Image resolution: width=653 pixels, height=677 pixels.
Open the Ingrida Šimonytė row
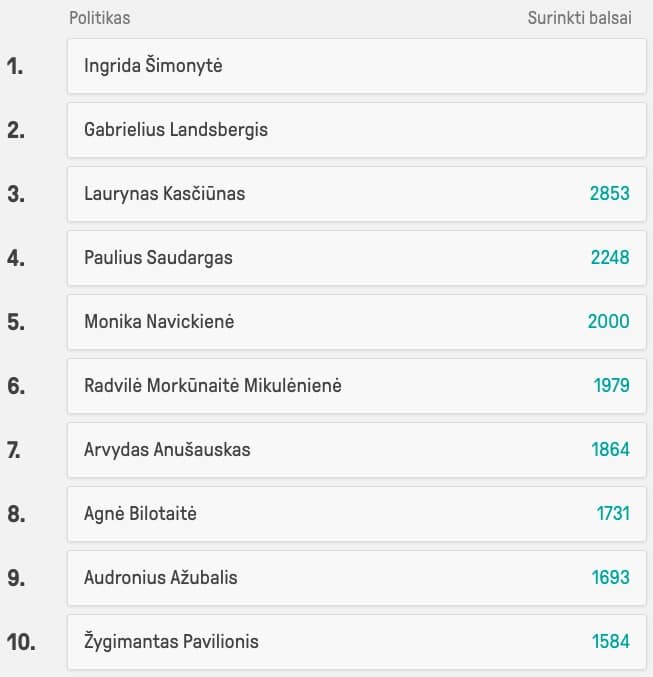(357, 66)
